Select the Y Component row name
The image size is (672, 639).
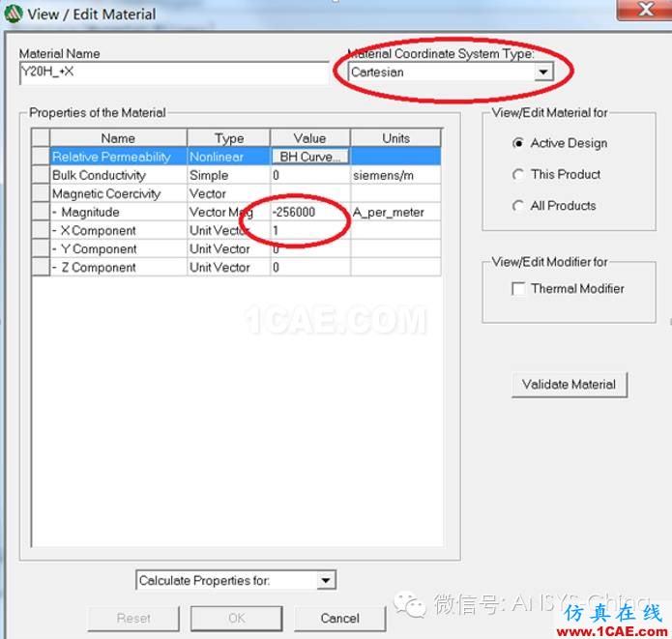click(118, 249)
